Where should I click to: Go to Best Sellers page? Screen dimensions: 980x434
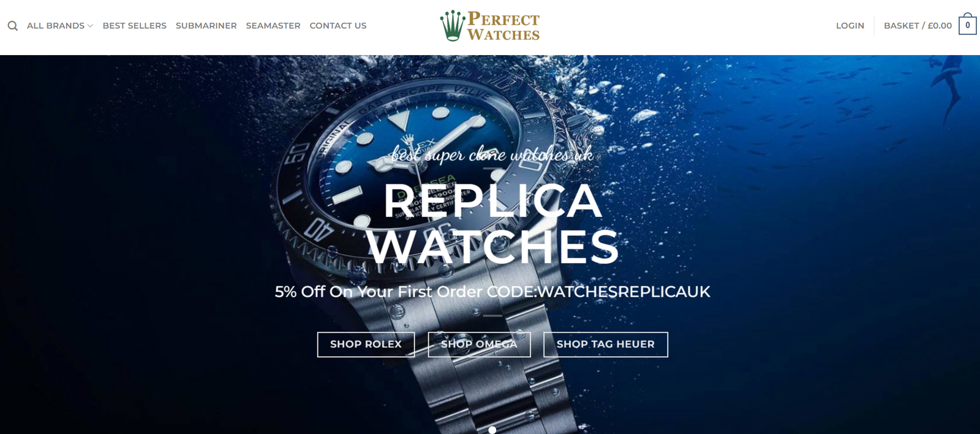tap(135, 26)
